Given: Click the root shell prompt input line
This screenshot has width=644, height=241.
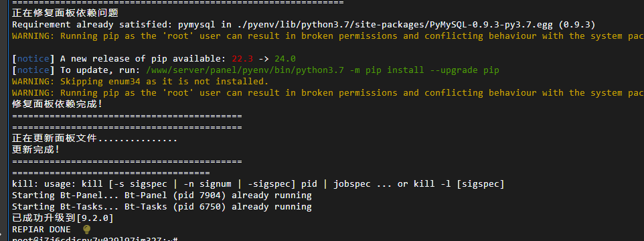Looking at the screenshot, I should tap(95, 239).
